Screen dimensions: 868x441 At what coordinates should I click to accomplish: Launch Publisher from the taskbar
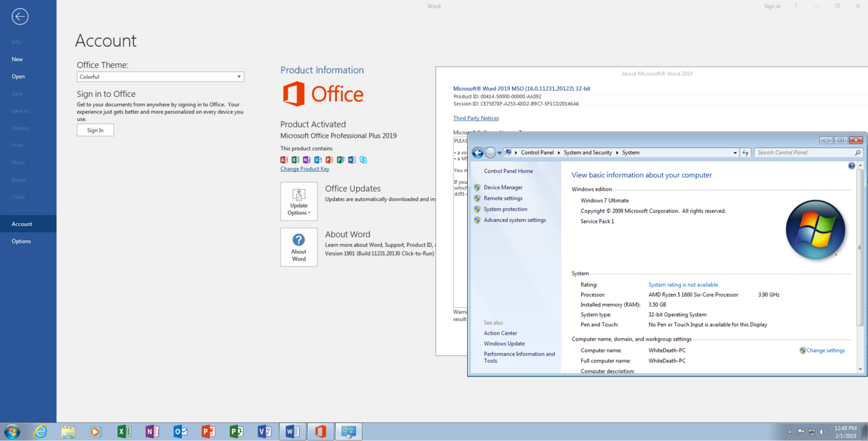coord(236,432)
